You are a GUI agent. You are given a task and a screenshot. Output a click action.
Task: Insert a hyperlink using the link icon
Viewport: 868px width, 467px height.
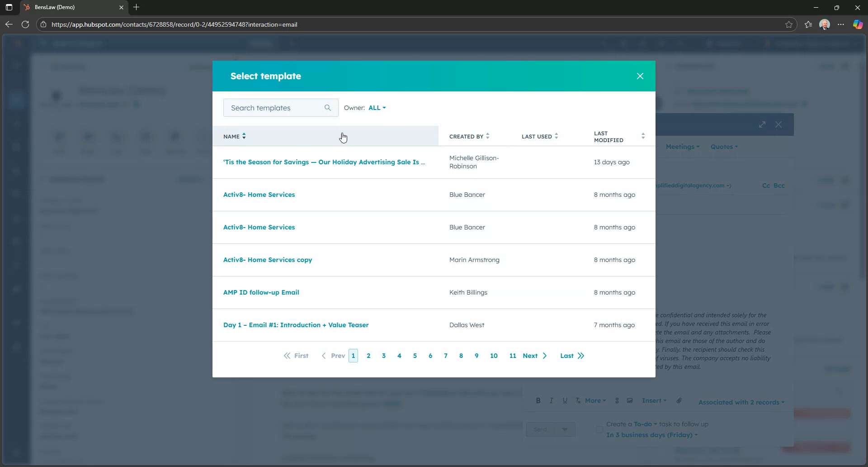(x=617, y=400)
